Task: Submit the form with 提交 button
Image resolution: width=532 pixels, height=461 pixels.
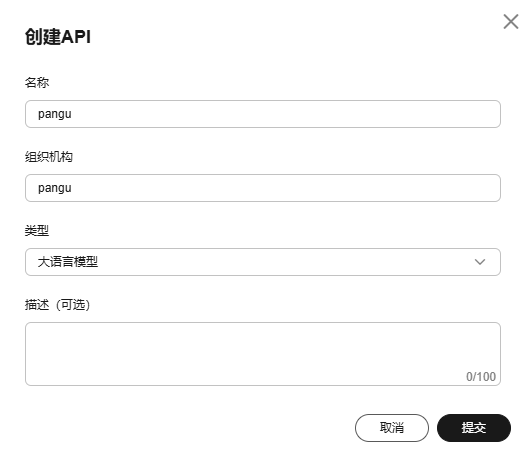Action: [x=474, y=428]
